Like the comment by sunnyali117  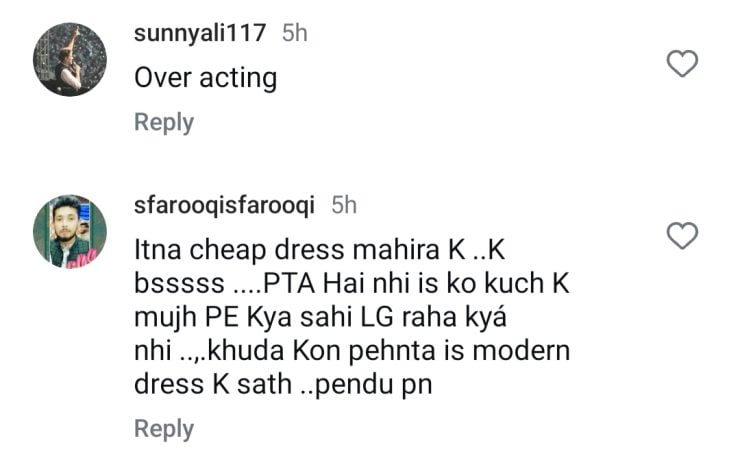pos(682,65)
